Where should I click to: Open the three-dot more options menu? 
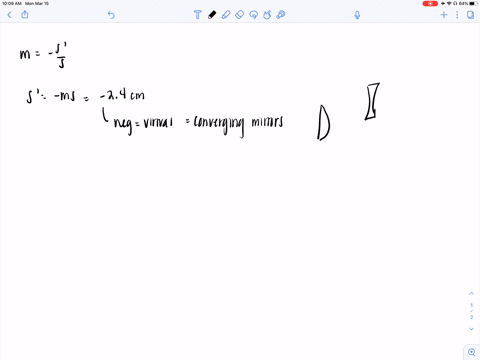(457, 15)
